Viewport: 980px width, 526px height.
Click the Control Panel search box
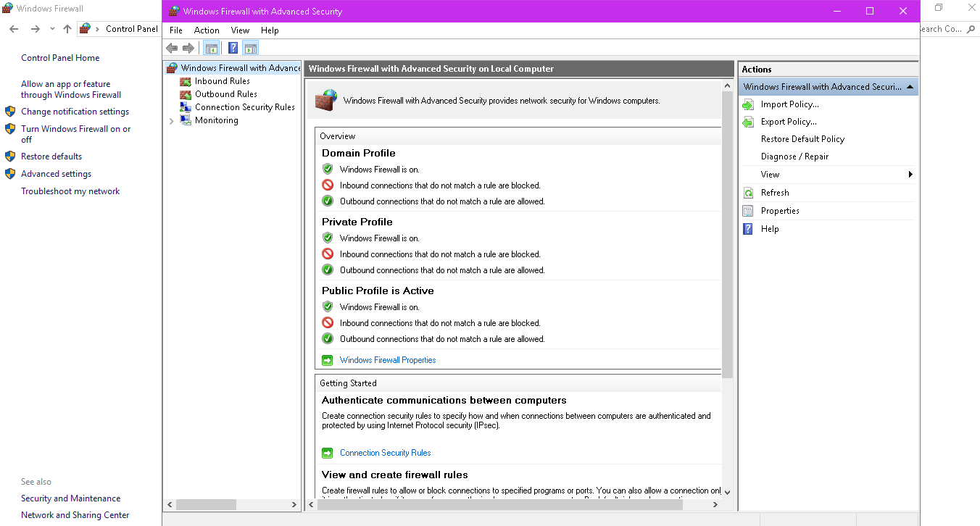click(x=948, y=29)
